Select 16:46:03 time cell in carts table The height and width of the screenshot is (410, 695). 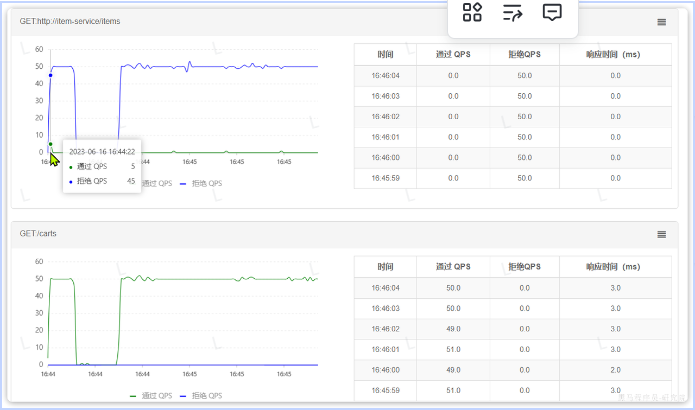click(x=385, y=308)
